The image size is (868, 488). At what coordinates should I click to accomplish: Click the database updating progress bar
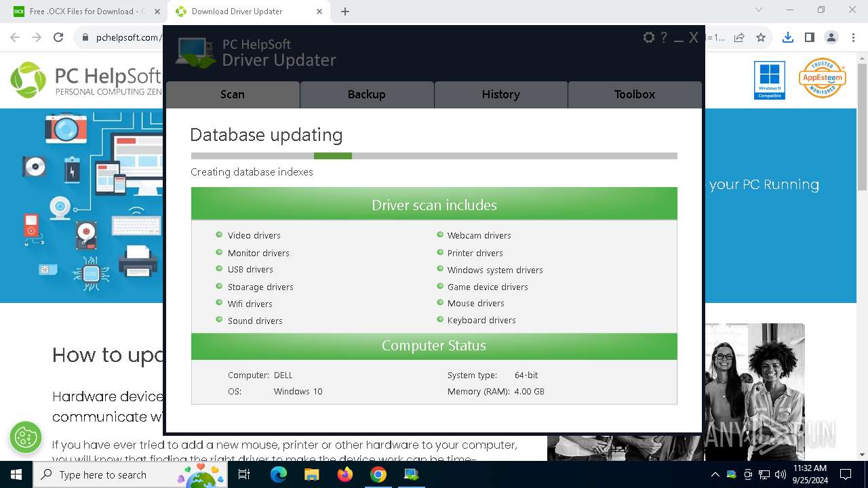(x=434, y=156)
